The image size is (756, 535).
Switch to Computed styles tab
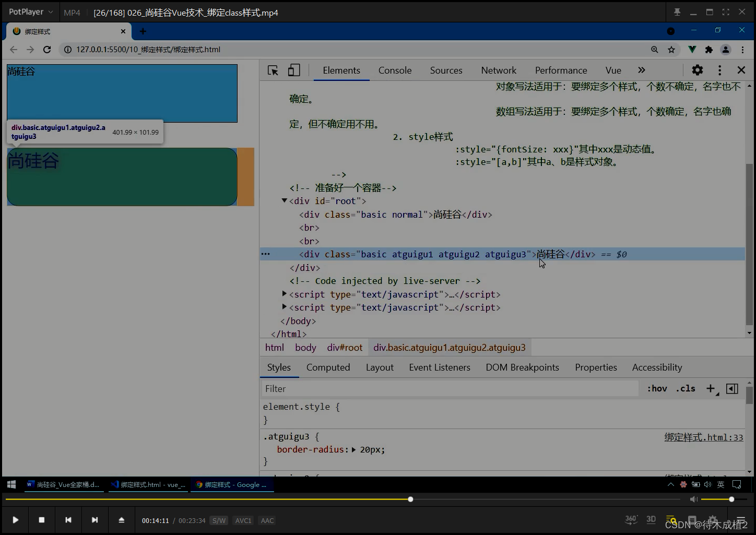(328, 367)
